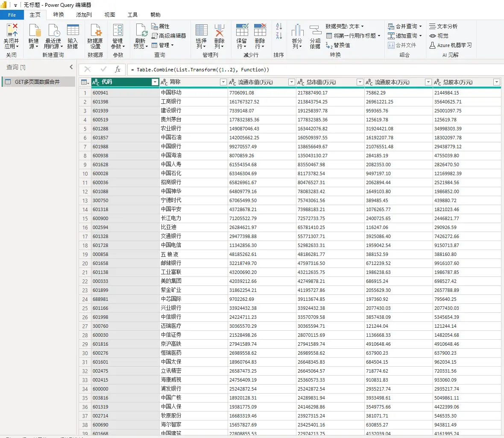The image size is (504, 438).
Task: Open the 高级编辑器 (Advanced Editor)
Action: coord(168,36)
